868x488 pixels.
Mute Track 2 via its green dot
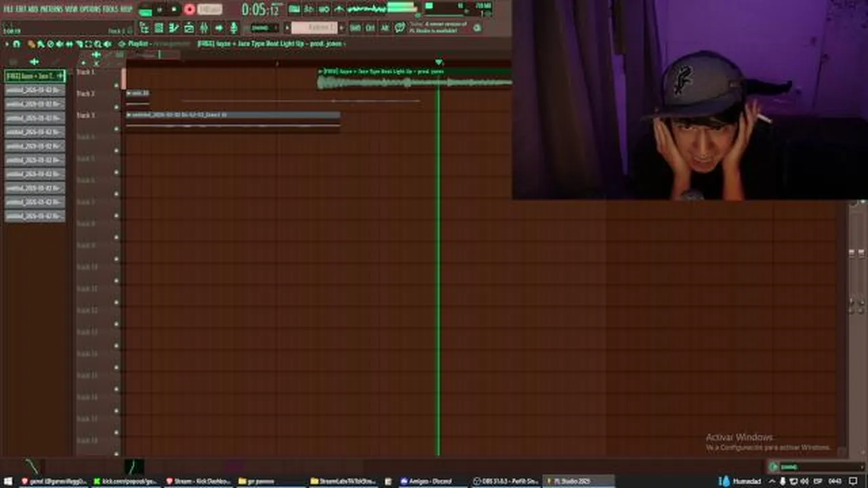point(117,107)
